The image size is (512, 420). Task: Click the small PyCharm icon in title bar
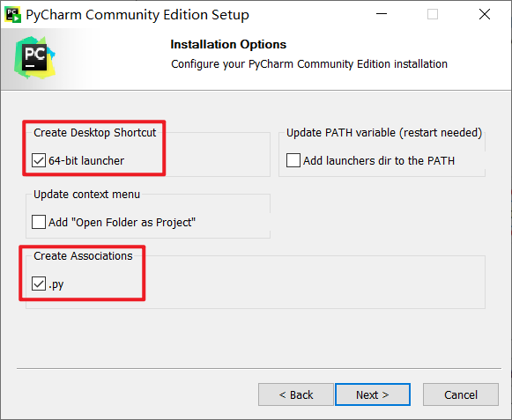click(x=13, y=15)
